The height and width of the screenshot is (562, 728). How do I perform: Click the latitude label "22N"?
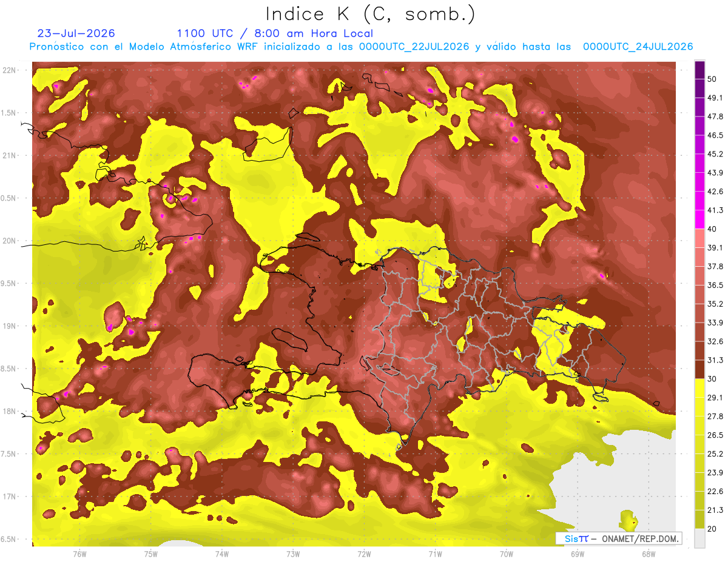[x=10, y=70]
